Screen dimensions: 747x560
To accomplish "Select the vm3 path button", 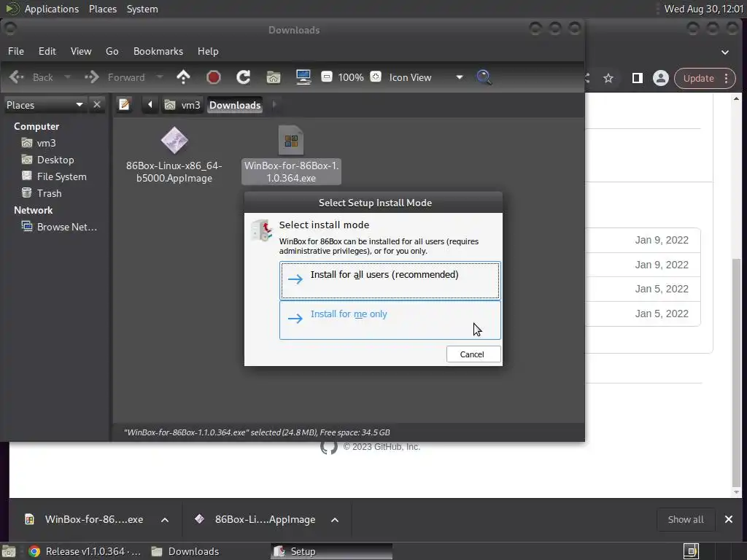I will coord(183,105).
